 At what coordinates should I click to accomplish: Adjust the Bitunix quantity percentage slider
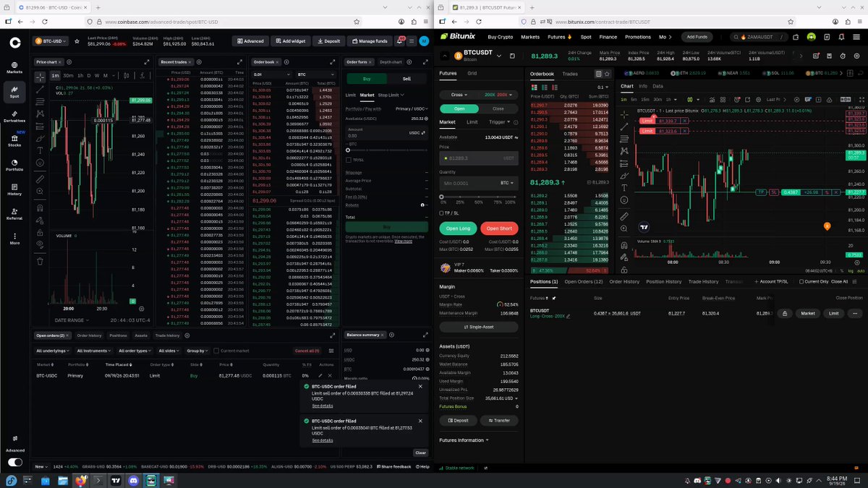pos(478,196)
